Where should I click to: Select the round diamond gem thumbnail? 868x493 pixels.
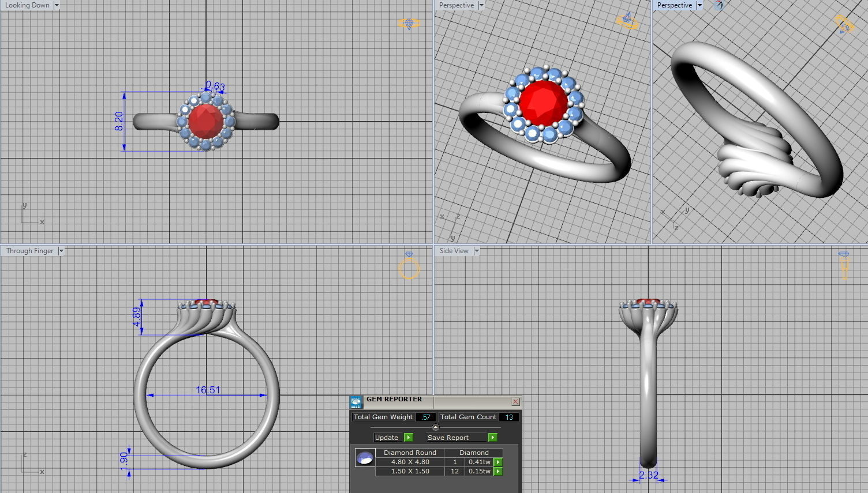pyautogui.click(x=365, y=458)
